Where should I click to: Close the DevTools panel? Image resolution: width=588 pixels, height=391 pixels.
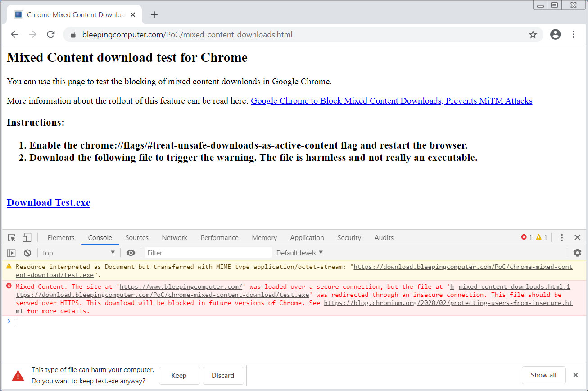(x=577, y=238)
